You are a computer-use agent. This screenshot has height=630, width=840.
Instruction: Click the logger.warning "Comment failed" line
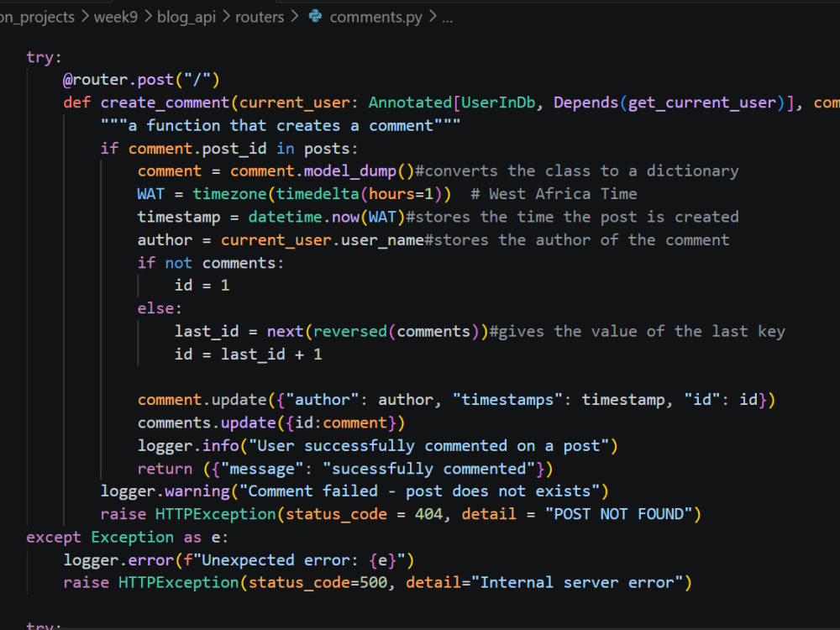(x=354, y=491)
